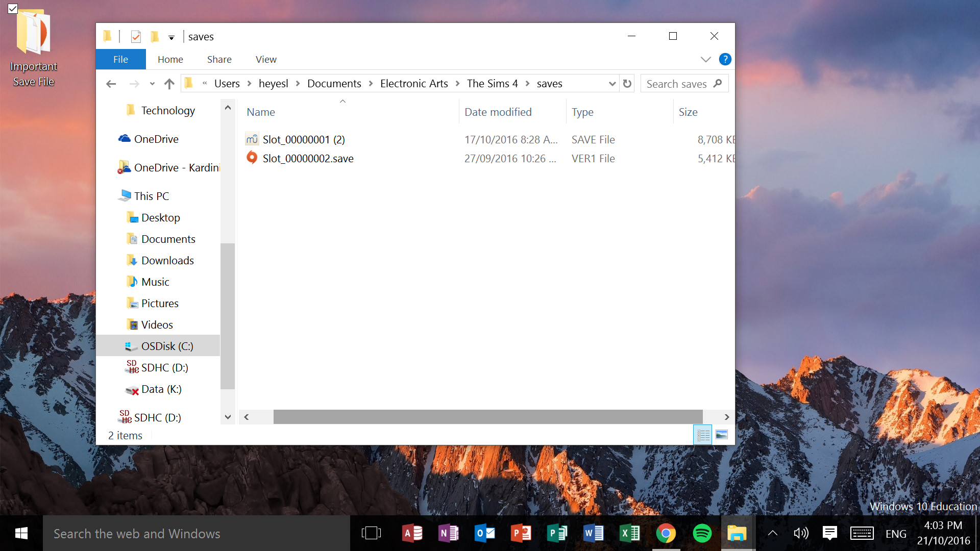Viewport: 980px width, 551px height.
Task: Open the Task View button
Action: pos(371,533)
